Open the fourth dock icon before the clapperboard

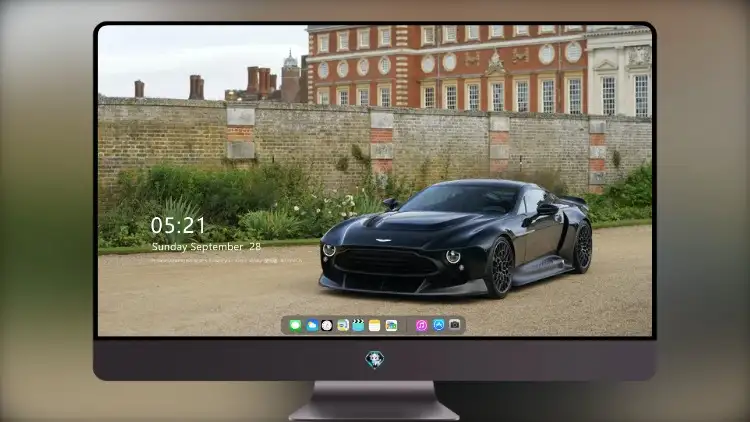pos(343,325)
